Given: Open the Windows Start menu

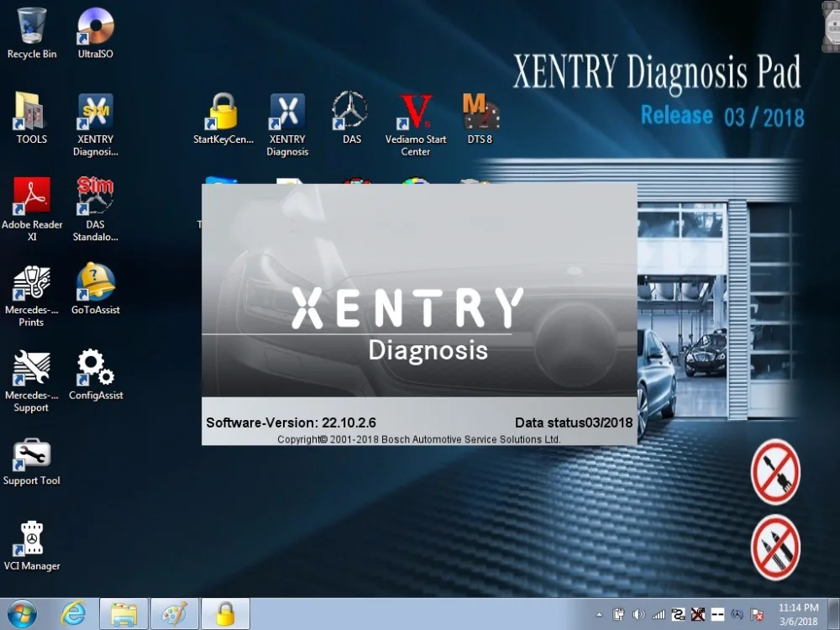Looking at the screenshot, I should [22, 614].
